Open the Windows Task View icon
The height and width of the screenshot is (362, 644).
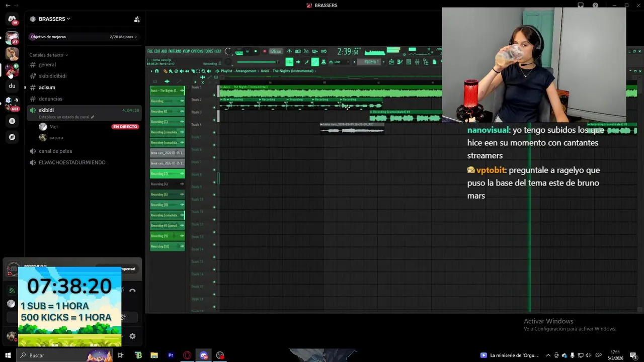click(121, 355)
